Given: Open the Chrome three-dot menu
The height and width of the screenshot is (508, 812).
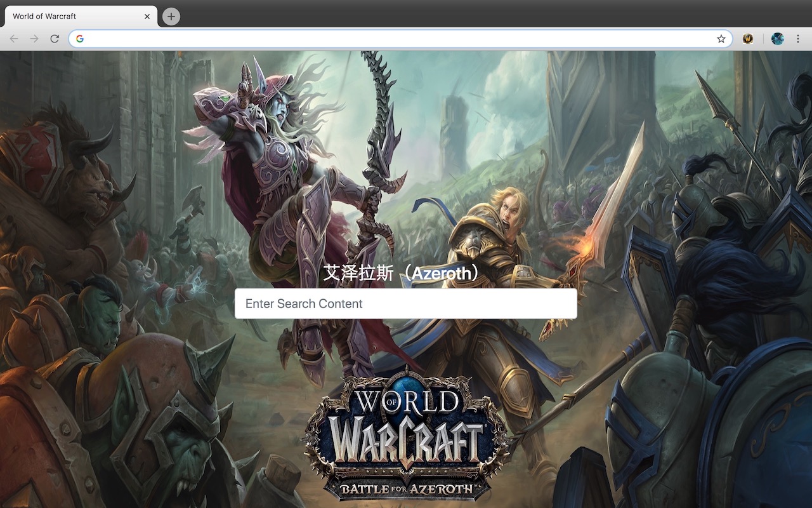Looking at the screenshot, I should [798, 39].
